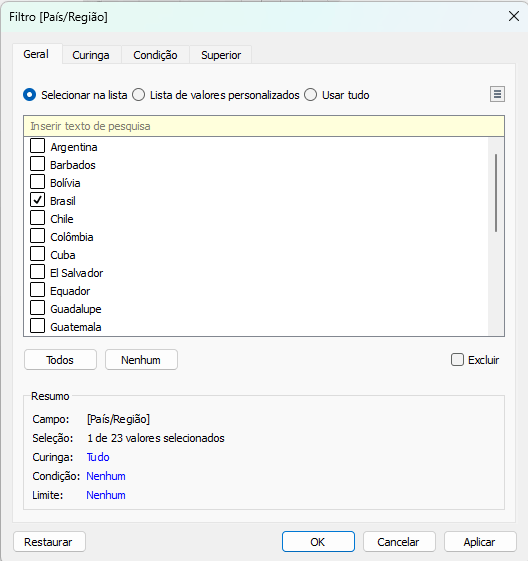Screen dimensions: 528x561
Task: Choose the 'Usar tudo' radio option
Action: [311, 95]
